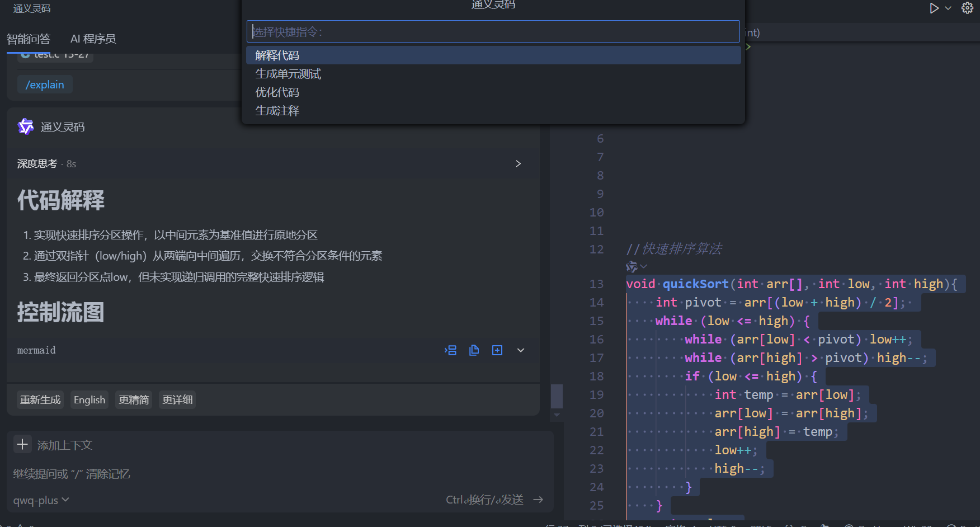The image size is (980, 527).
Task: Click plus icon to add context
Action: pos(22,445)
